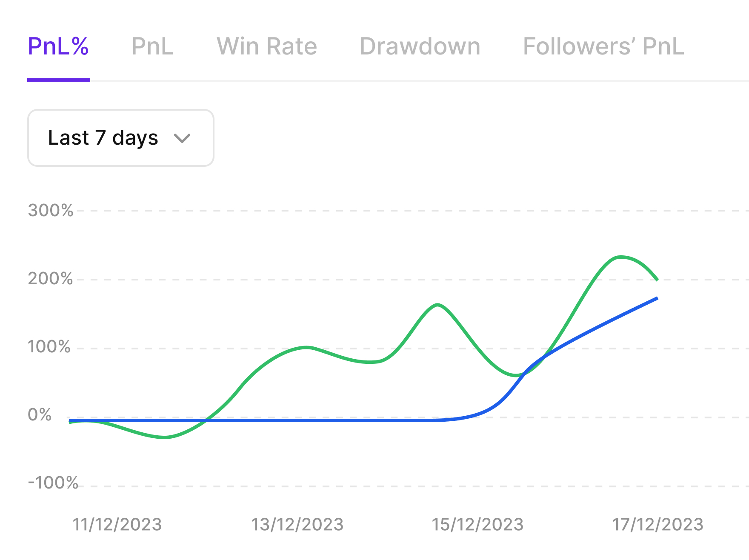Select the Win Rate tab
Viewport: 749px width, 560px height.
coord(267,46)
